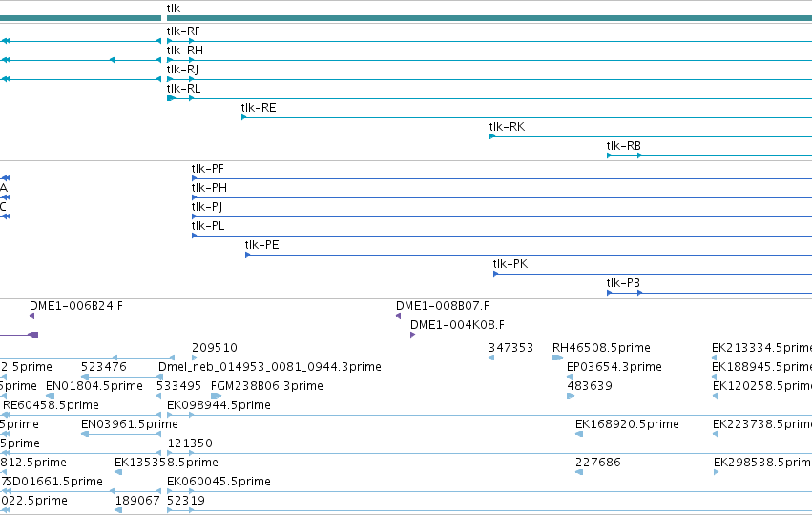Select Dmel_neb_014953_0081_0944.3prime label
Image resolution: width=812 pixels, height=515 pixels.
pos(270,367)
